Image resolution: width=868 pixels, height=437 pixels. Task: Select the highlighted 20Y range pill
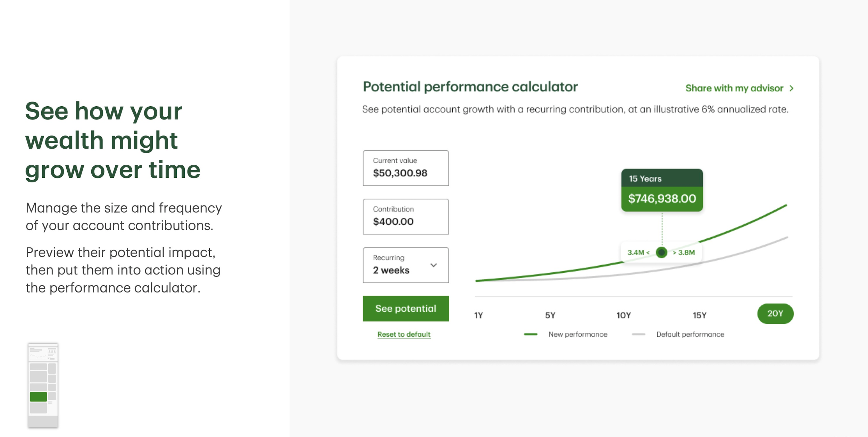pyautogui.click(x=775, y=314)
